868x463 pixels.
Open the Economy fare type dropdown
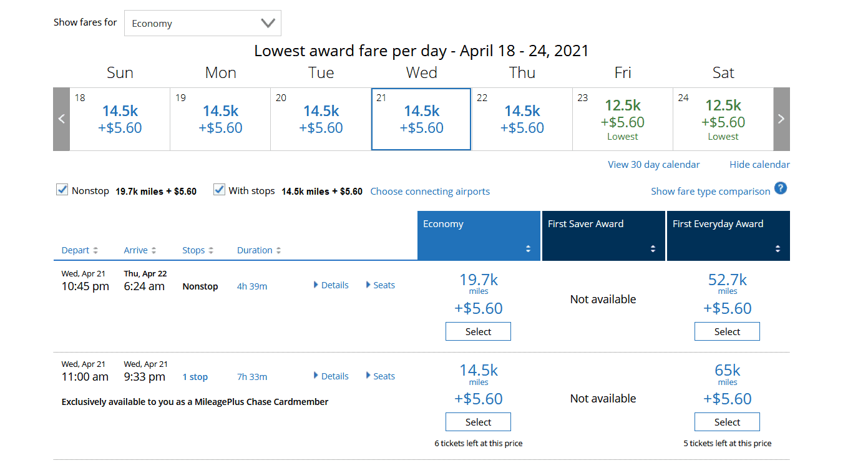coord(203,23)
